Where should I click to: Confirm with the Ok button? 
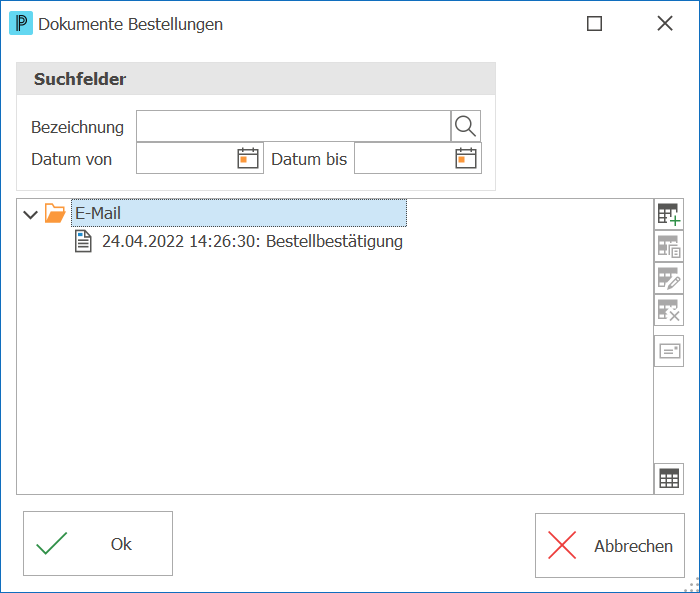coord(98,543)
